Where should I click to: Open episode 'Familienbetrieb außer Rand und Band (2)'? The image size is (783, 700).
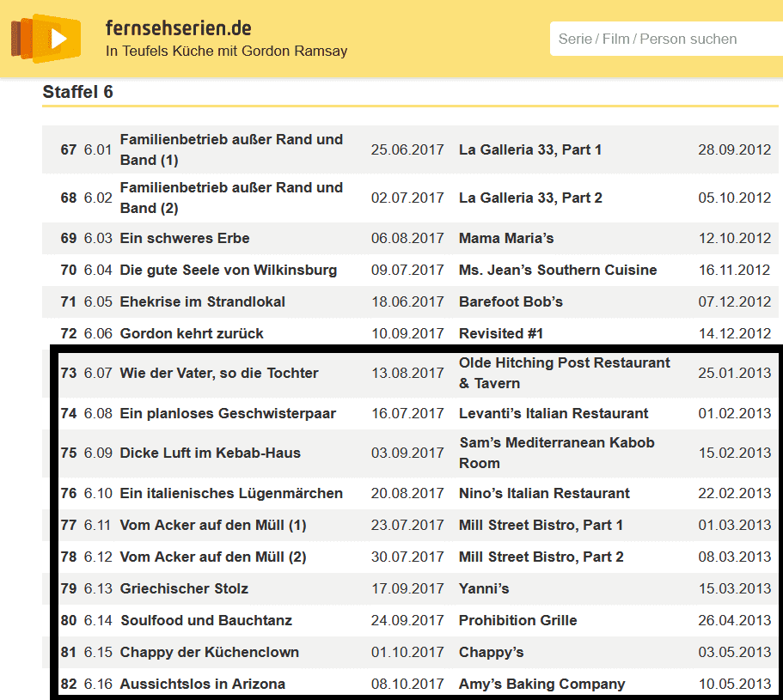point(231,198)
